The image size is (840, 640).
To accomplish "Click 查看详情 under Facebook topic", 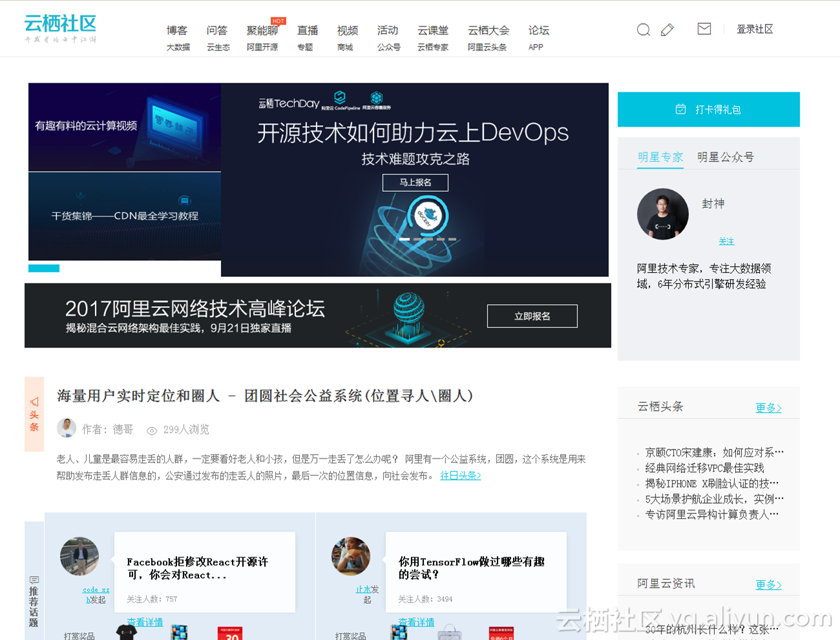I will [145, 623].
